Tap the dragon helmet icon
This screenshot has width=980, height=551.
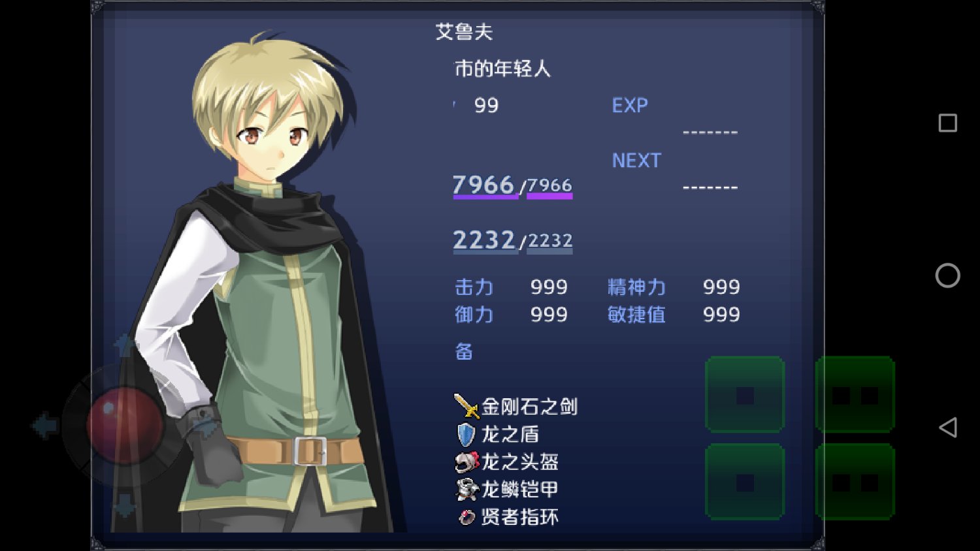click(466, 462)
